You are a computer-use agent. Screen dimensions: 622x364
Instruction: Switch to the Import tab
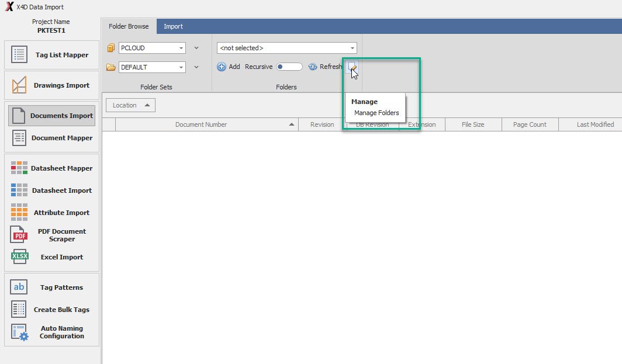click(173, 26)
